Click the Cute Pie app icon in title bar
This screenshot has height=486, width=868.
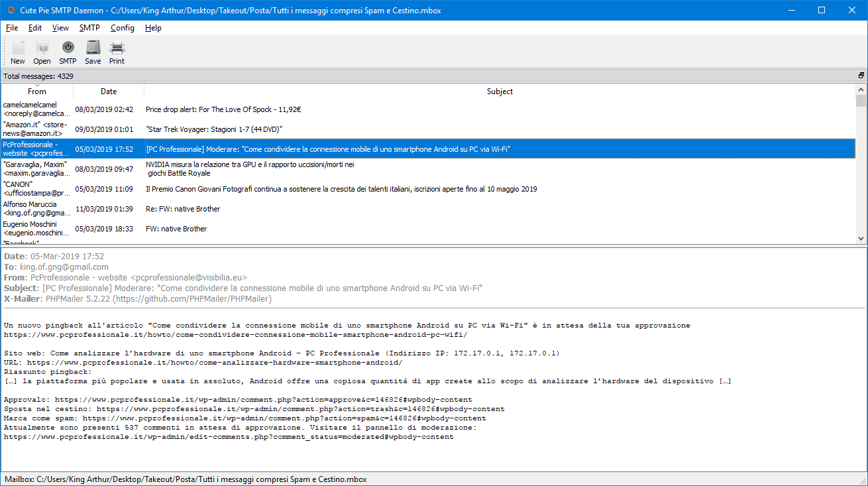pyautogui.click(x=11, y=11)
